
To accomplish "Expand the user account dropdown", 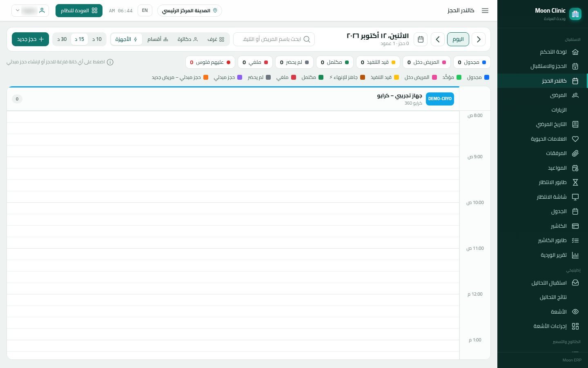I will tap(30, 11).
